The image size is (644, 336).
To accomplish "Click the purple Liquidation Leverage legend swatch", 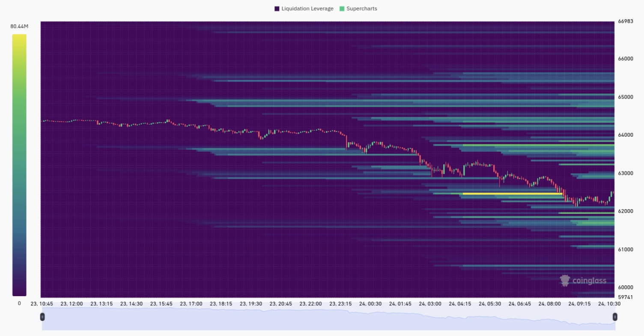I will 277,9.
